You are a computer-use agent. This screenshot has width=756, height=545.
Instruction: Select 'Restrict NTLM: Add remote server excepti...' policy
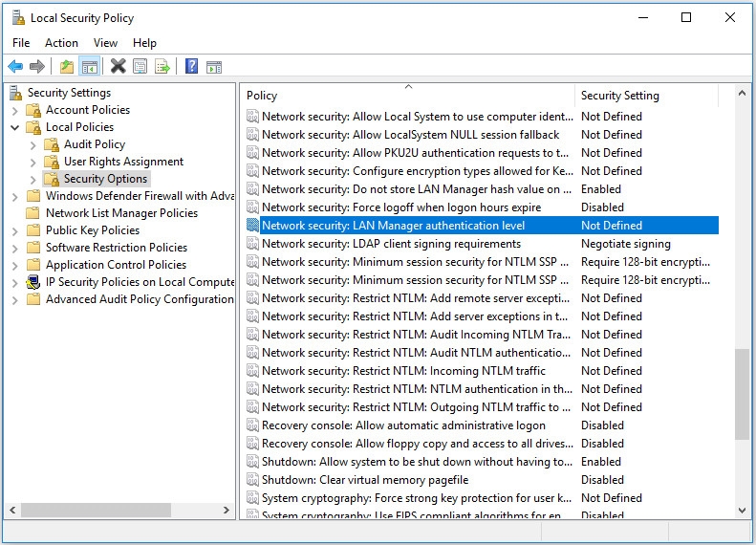coord(482,298)
